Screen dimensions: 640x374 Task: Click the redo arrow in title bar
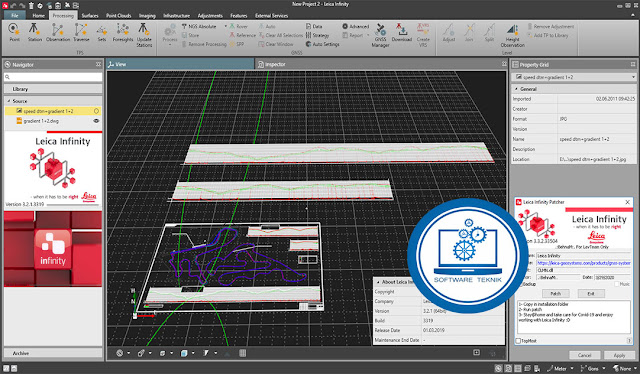[22, 6]
